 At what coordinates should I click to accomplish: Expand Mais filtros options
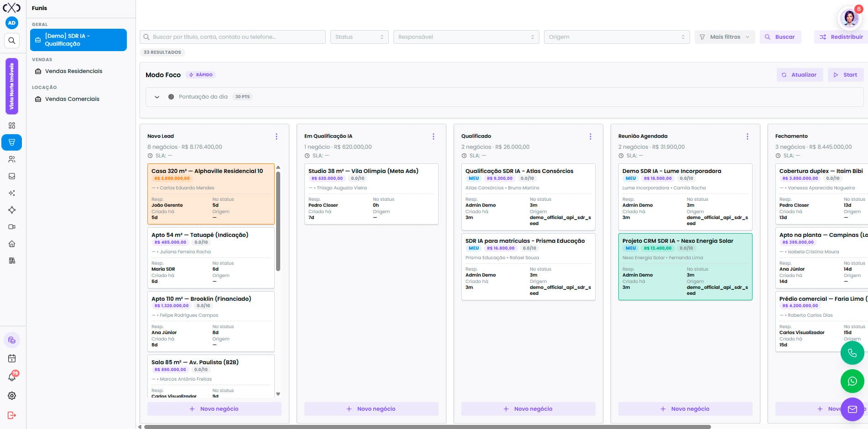[x=725, y=37]
